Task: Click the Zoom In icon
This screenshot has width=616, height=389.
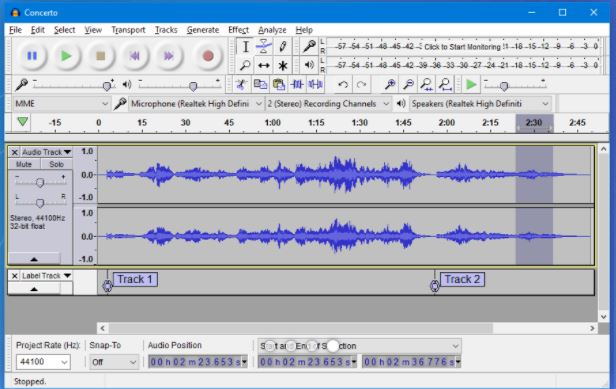Action: tap(390, 84)
